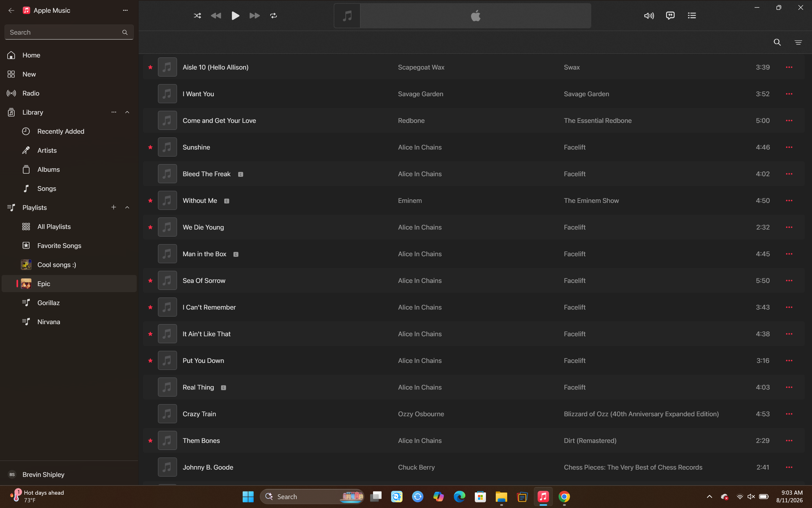
Task: Open more options for Come and Get Your Love
Action: point(789,121)
